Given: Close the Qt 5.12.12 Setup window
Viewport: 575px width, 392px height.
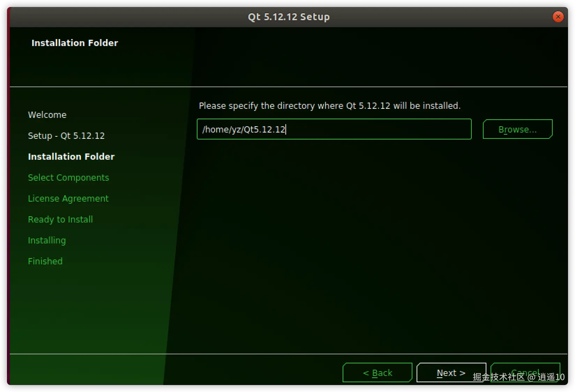Looking at the screenshot, I should click(558, 17).
